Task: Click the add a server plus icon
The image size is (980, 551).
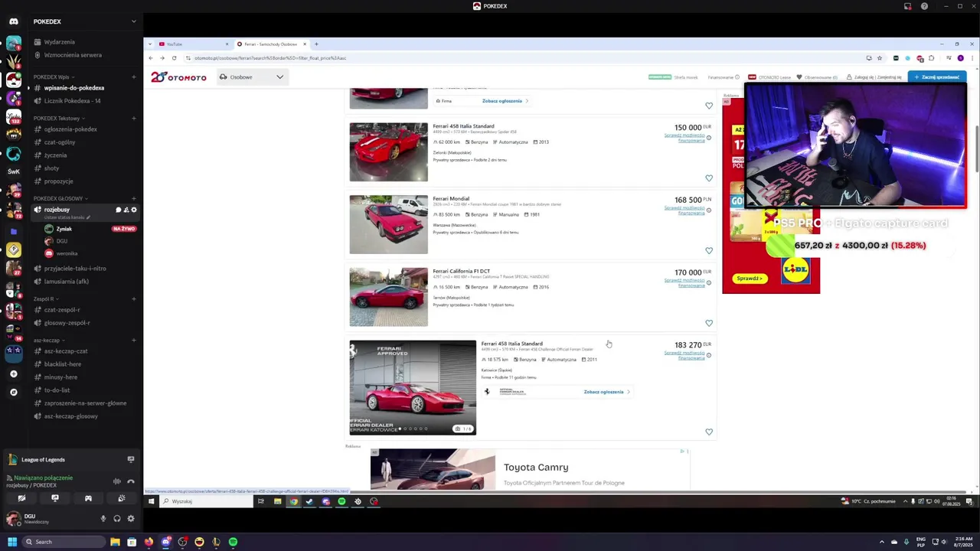Action: 14,374
